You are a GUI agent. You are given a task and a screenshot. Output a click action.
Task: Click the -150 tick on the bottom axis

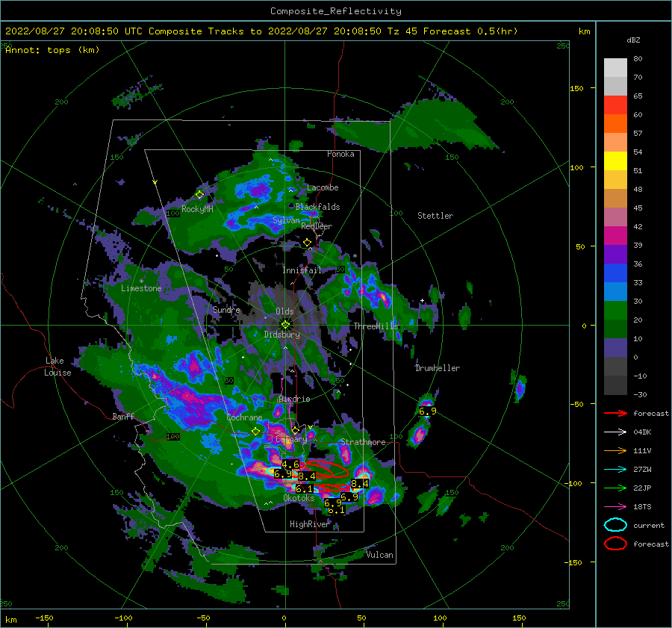(x=44, y=618)
